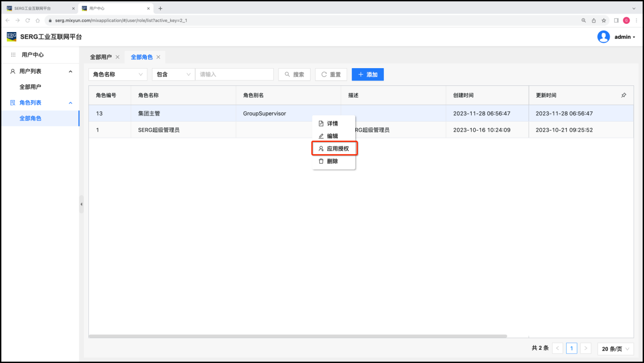Image resolution: width=644 pixels, height=363 pixels.
Task: Click the 请输入 search input field
Action: tap(234, 74)
